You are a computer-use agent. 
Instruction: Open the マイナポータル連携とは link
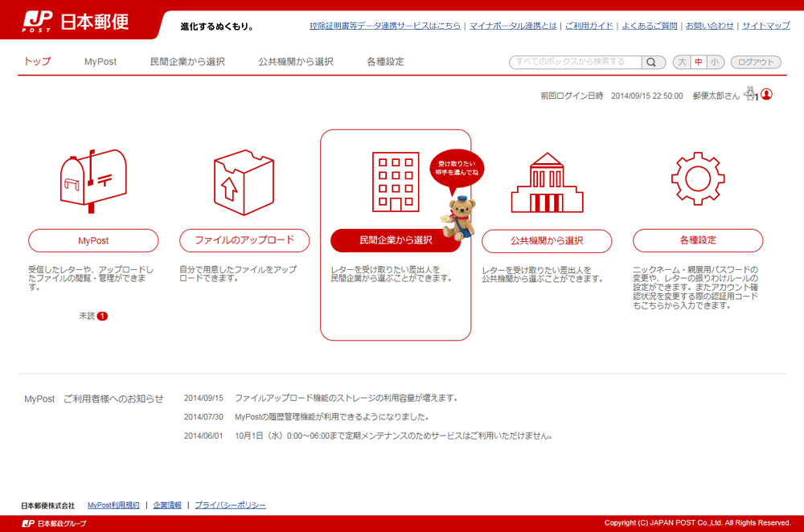(x=513, y=26)
